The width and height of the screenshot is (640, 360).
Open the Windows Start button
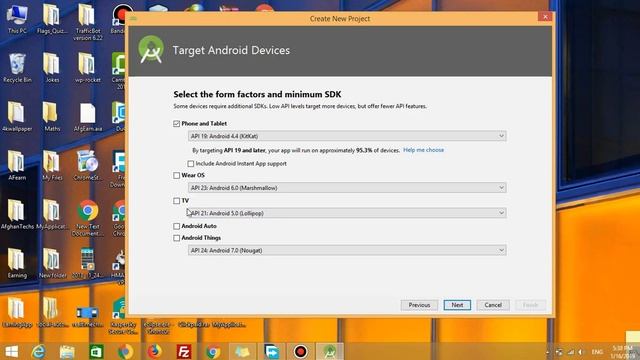click(11, 351)
